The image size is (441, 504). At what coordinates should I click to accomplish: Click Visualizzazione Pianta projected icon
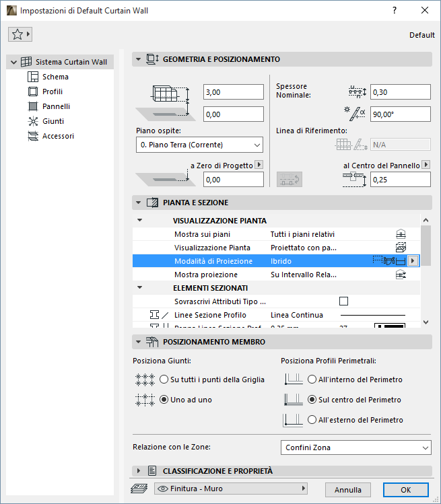(x=401, y=248)
